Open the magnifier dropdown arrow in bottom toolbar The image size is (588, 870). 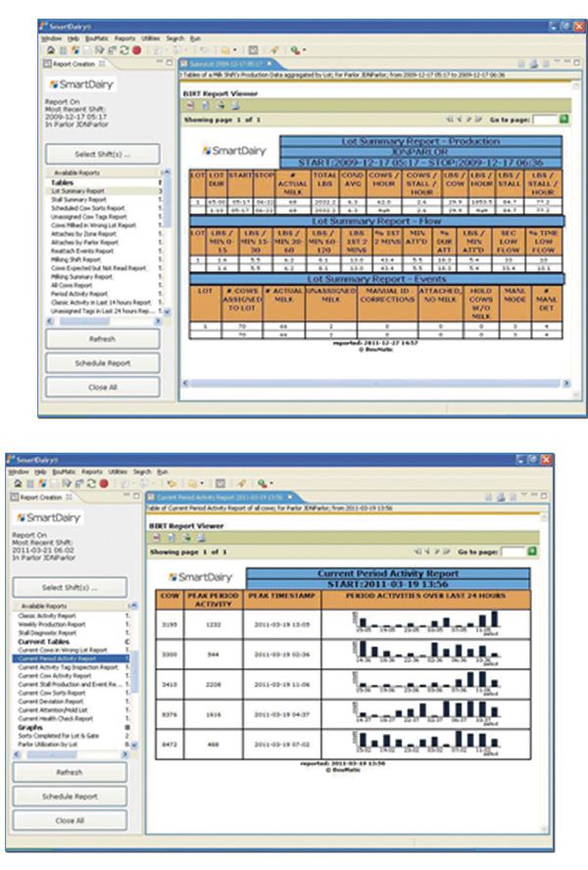pyautogui.click(x=270, y=484)
